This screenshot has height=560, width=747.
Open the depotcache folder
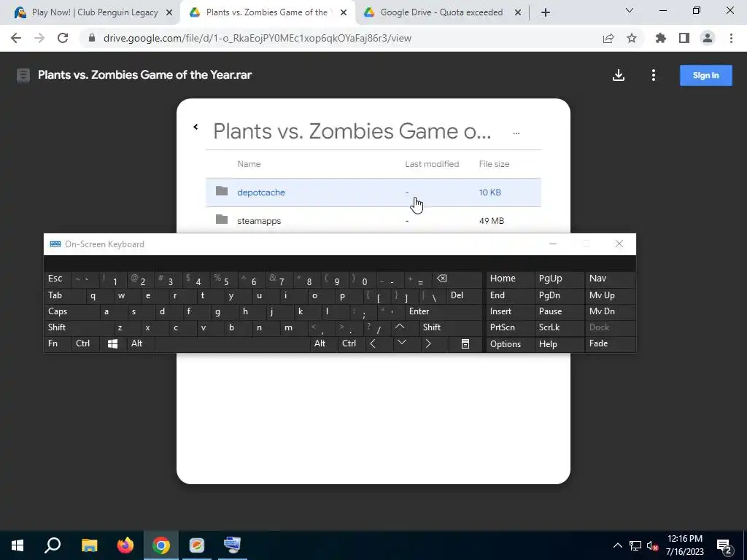pyautogui.click(x=373, y=192)
